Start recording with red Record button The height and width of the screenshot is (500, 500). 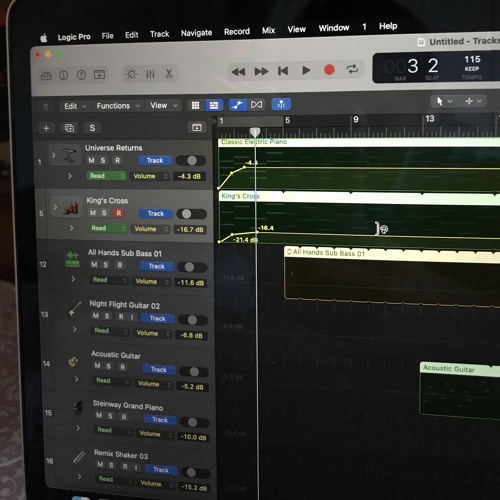pyautogui.click(x=329, y=70)
